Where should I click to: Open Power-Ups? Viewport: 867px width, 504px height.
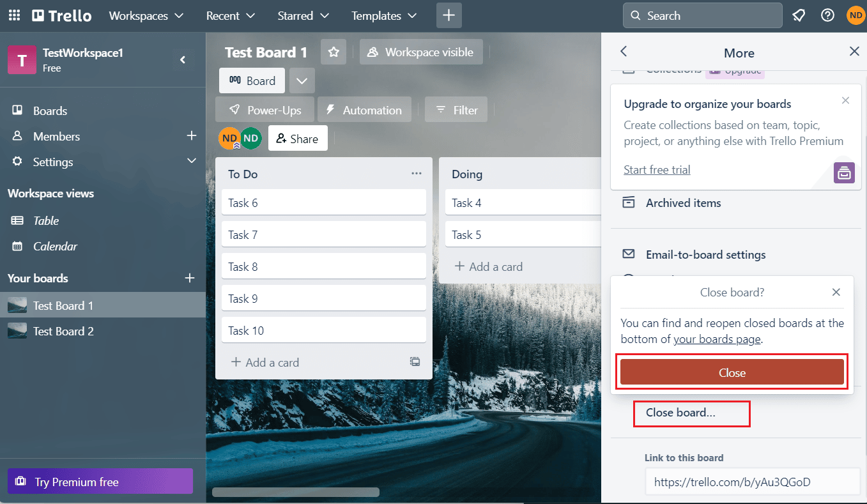pos(265,110)
